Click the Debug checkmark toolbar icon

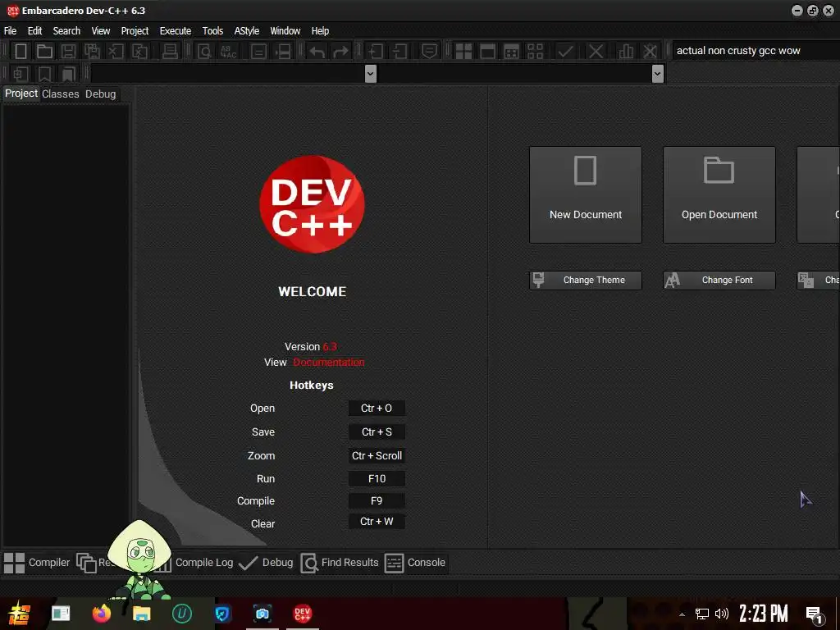coord(565,52)
